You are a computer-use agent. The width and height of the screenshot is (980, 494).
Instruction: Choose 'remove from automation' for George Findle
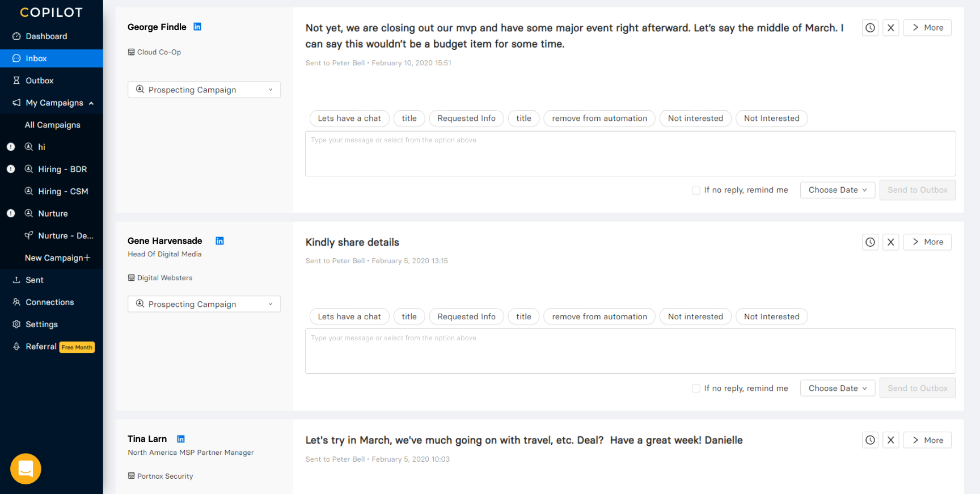pyautogui.click(x=599, y=119)
